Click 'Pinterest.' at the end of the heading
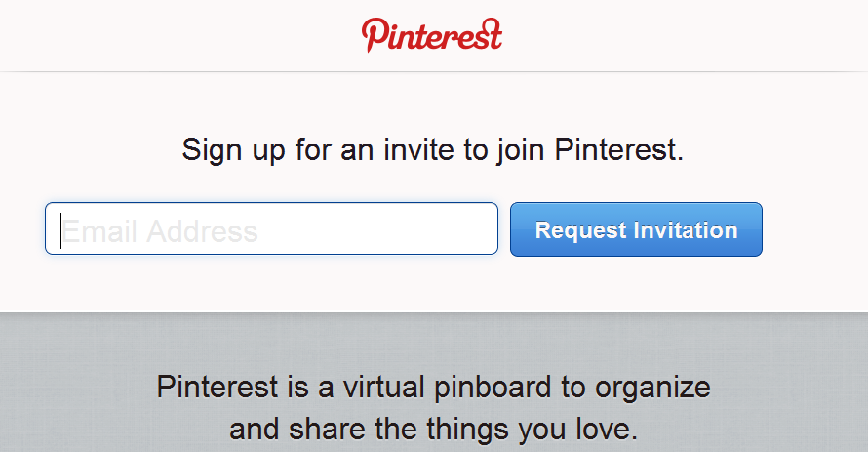The height and width of the screenshot is (452, 868). coord(619,149)
